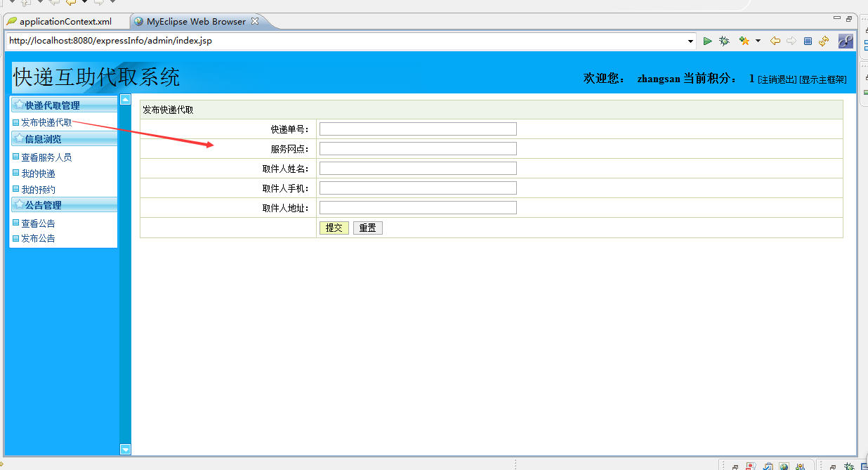This screenshot has width=868, height=470.
Task: Click the monitor/debug icon beside Go button
Action: tap(724, 41)
